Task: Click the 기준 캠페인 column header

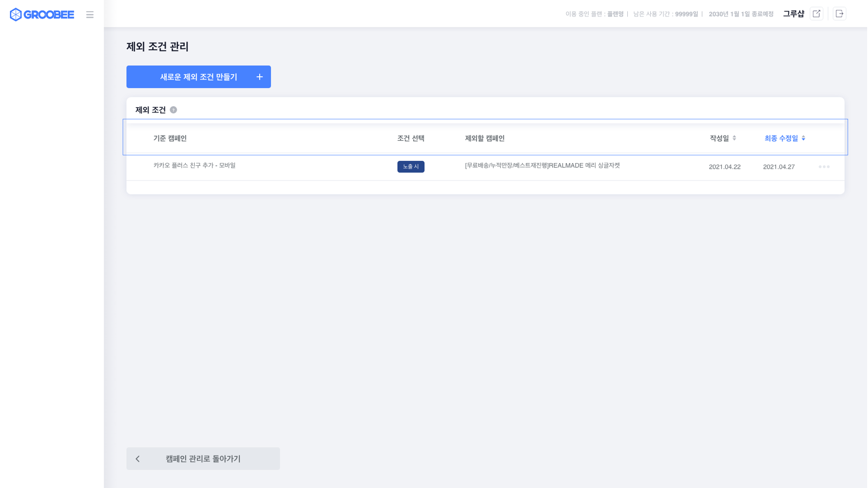Action: (x=170, y=138)
